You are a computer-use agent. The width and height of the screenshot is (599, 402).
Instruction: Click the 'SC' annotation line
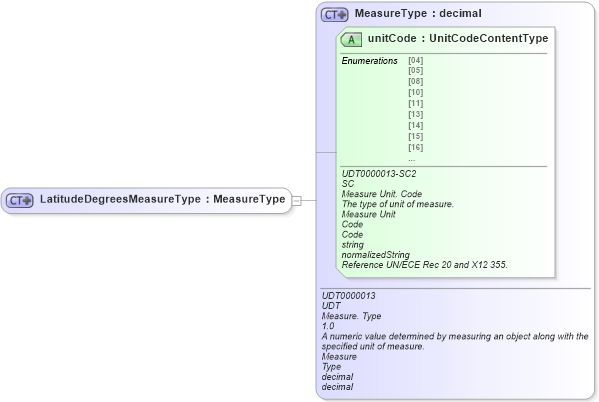pyautogui.click(x=348, y=184)
